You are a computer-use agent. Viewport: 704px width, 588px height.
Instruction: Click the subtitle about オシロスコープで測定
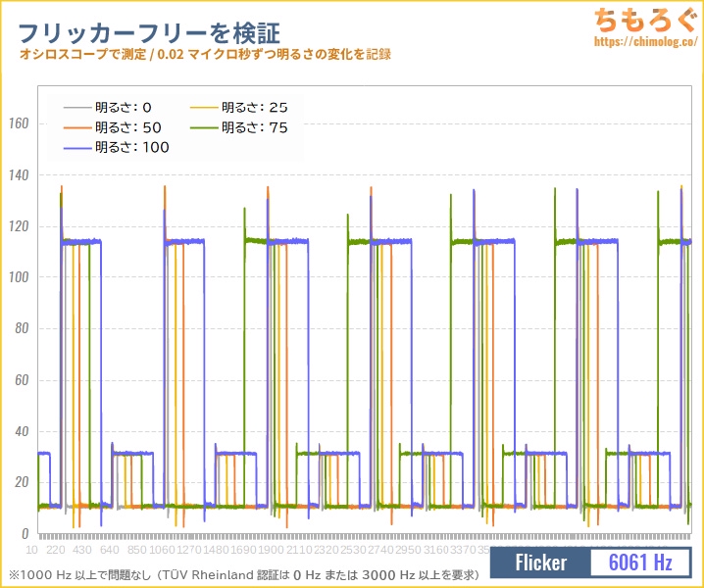(205, 54)
